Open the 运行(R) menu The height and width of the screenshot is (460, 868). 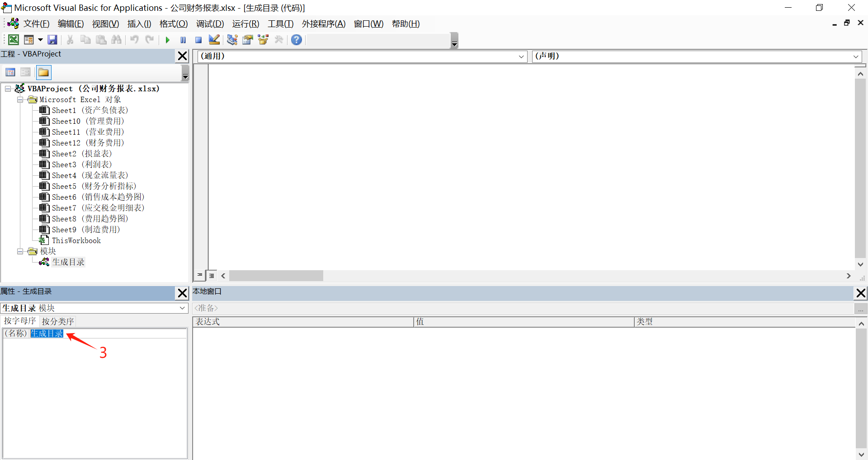245,24
